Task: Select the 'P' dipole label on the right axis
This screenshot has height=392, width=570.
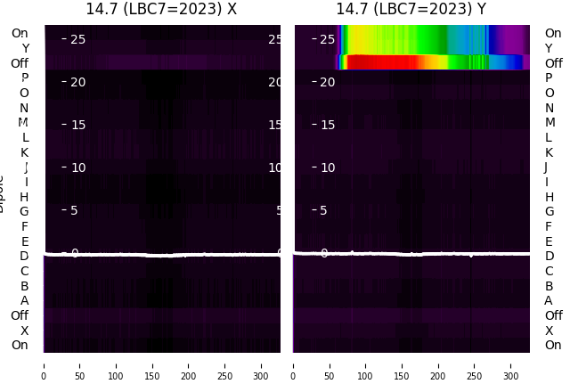Action: click(549, 78)
